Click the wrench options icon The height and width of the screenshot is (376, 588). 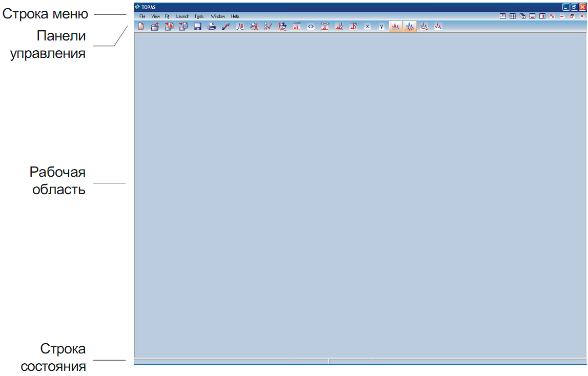(226, 26)
